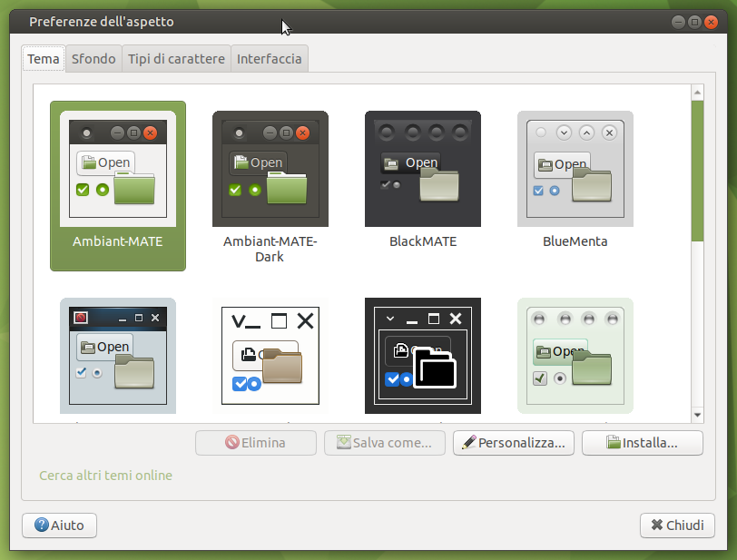Open the Cerca altri temi online link

pos(105,476)
